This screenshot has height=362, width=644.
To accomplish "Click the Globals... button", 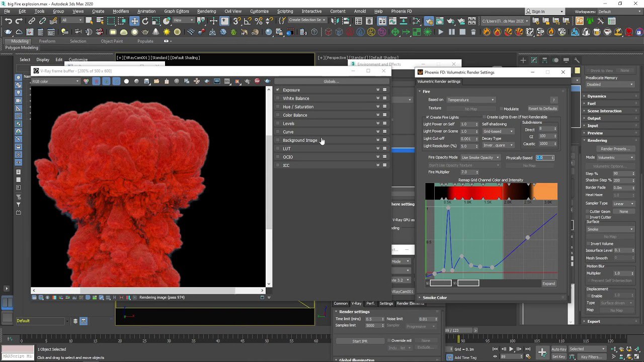I will [331, 81].
